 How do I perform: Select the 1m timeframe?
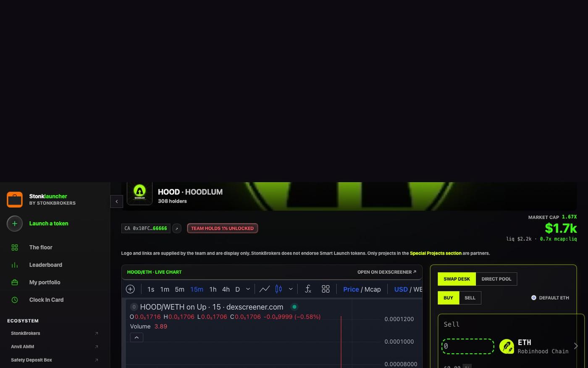[165, 289]
